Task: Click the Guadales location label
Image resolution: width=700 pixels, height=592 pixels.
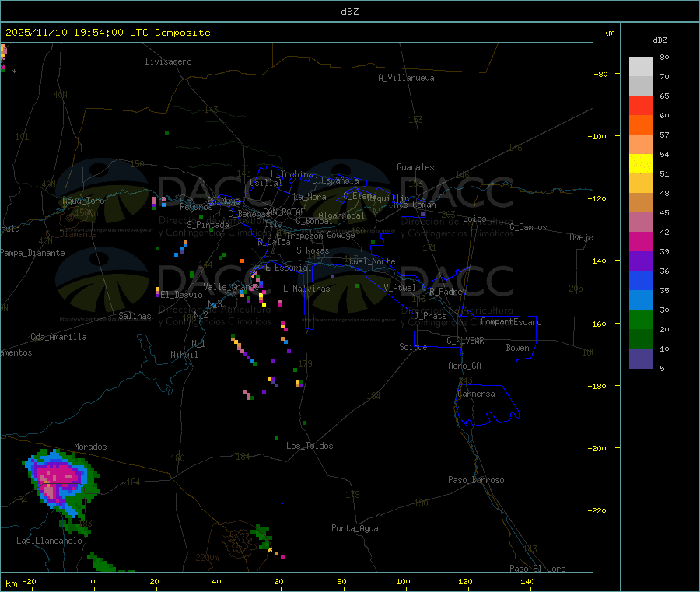Action: point(415,167)
